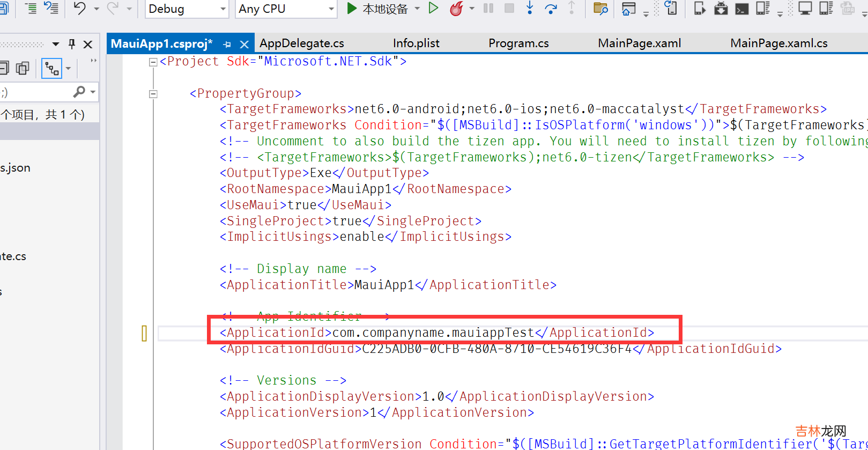Image resolution: width=868 pixels, height=450 pixels.
Task: Toggle pin on MauiApp1.csproj tab
Action: (227, 45)
